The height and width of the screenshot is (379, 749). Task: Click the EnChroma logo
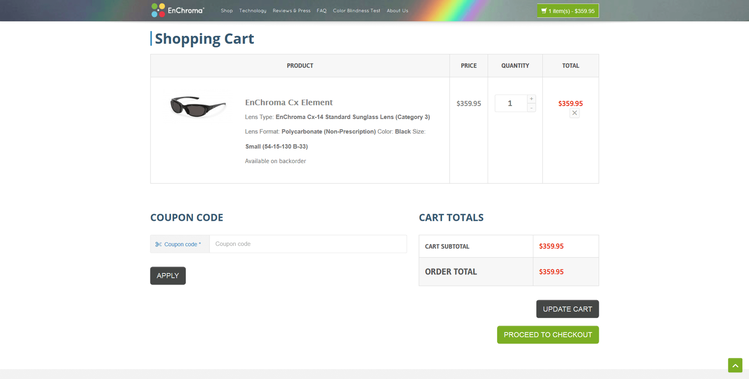[178, 10]
